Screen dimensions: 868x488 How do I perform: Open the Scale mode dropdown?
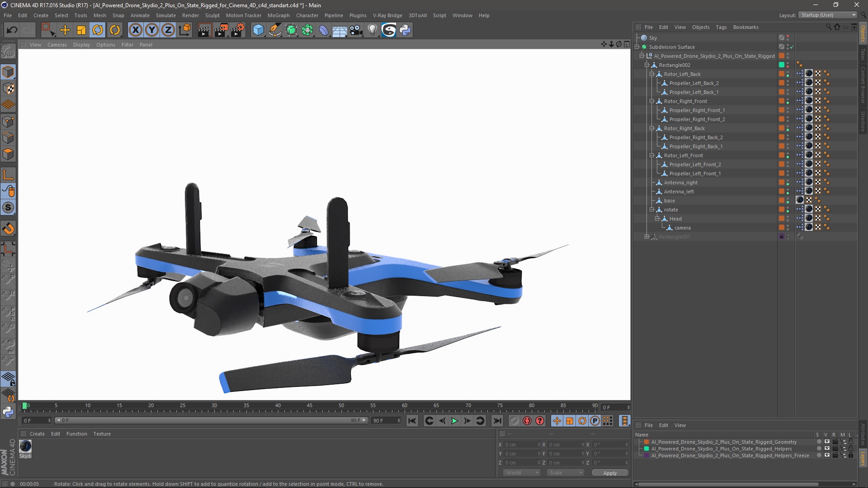click(565, 473)
